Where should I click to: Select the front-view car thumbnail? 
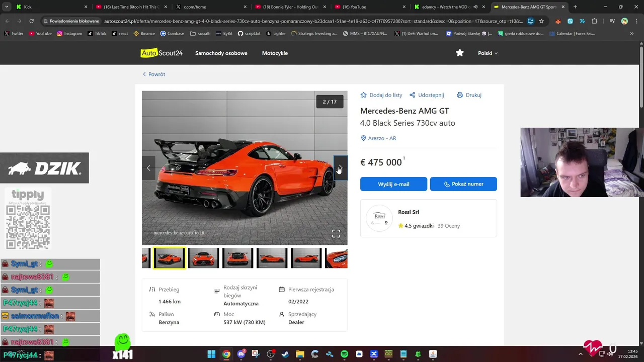tap(204, 258)
